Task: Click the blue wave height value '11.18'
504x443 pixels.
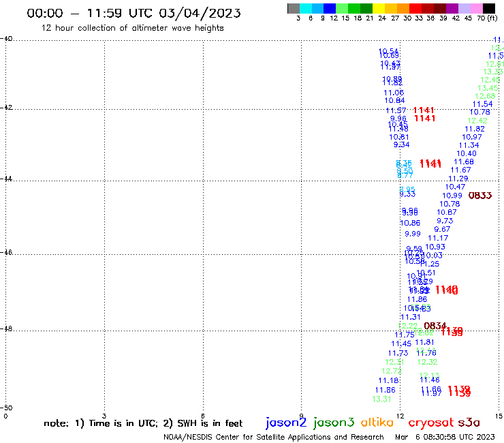Action: click(x=389, y=380)
